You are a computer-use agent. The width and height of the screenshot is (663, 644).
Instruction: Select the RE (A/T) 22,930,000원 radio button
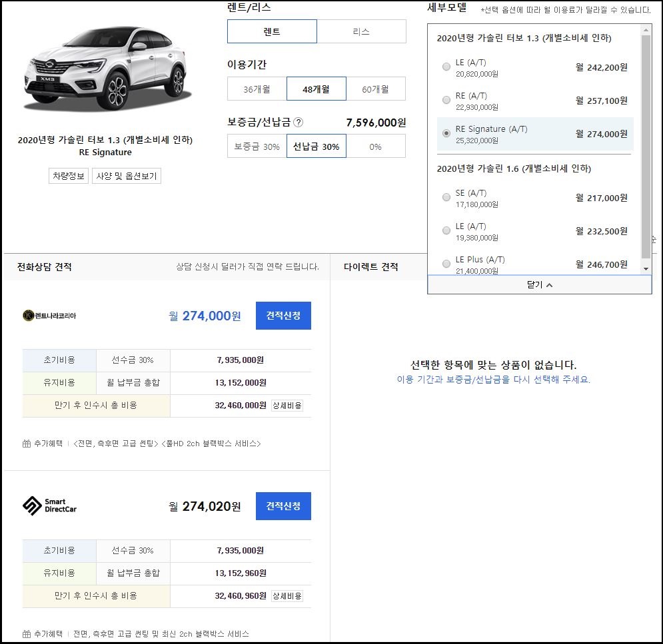(446, 100)
